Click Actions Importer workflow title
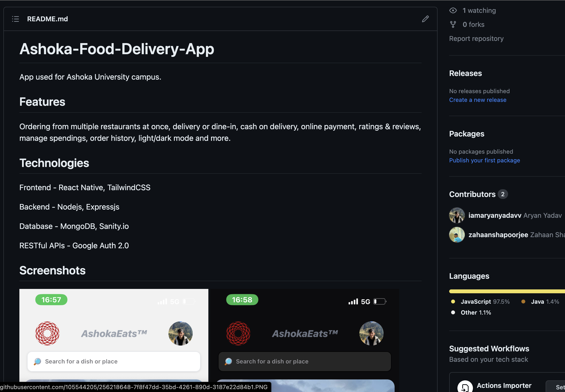 [x=504, y=385]
